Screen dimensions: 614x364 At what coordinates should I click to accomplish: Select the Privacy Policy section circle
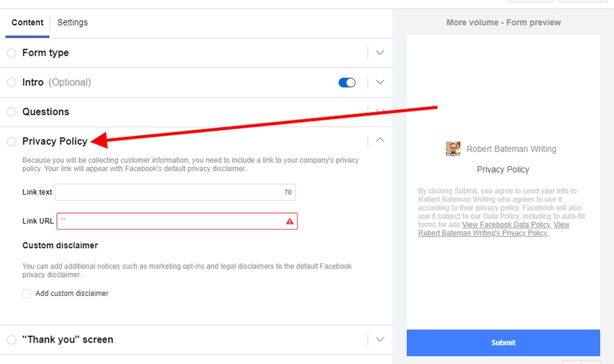tap(11, 141)
